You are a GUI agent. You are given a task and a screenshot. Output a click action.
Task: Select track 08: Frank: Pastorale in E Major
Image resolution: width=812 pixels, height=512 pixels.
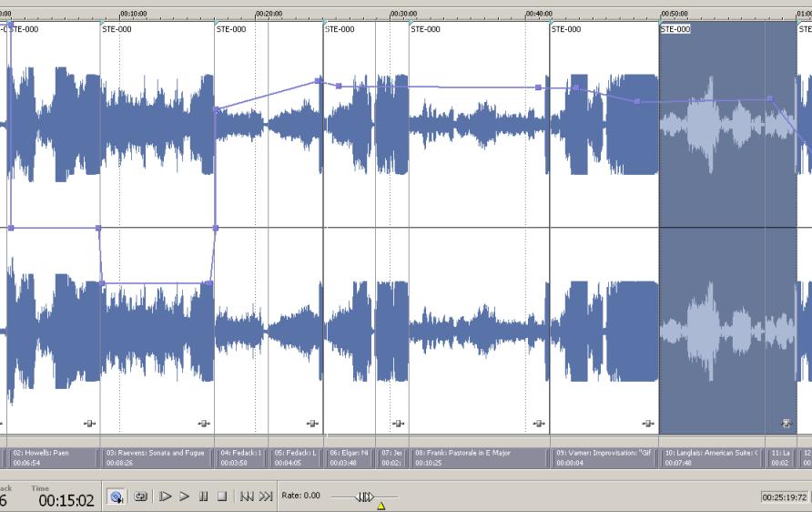click(x=480, y=457)
